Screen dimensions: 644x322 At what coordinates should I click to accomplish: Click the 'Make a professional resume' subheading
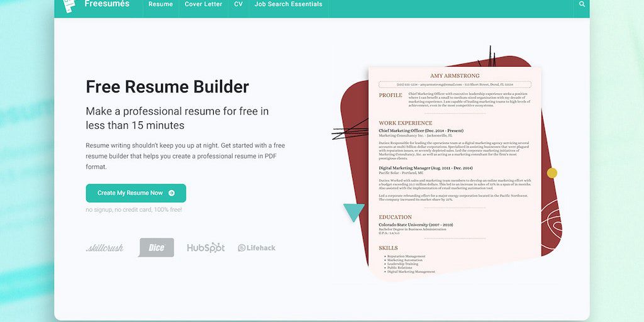pyautogui.click(x=177, y=118)
